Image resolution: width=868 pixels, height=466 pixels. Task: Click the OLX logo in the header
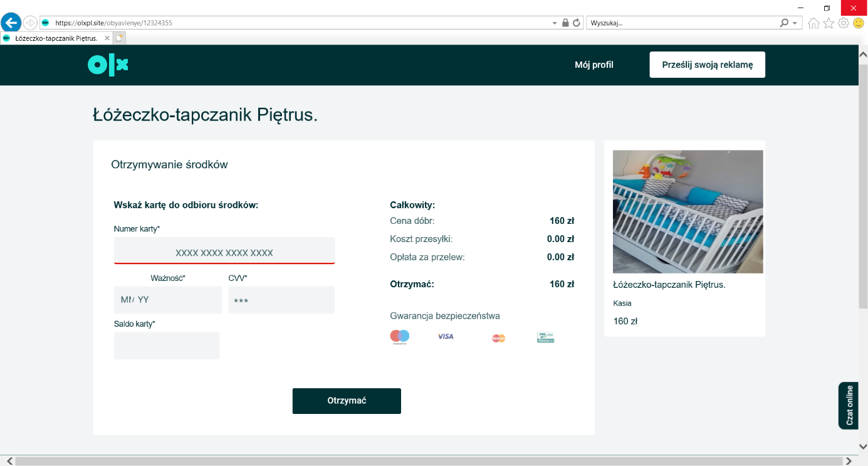click(107, 65)
